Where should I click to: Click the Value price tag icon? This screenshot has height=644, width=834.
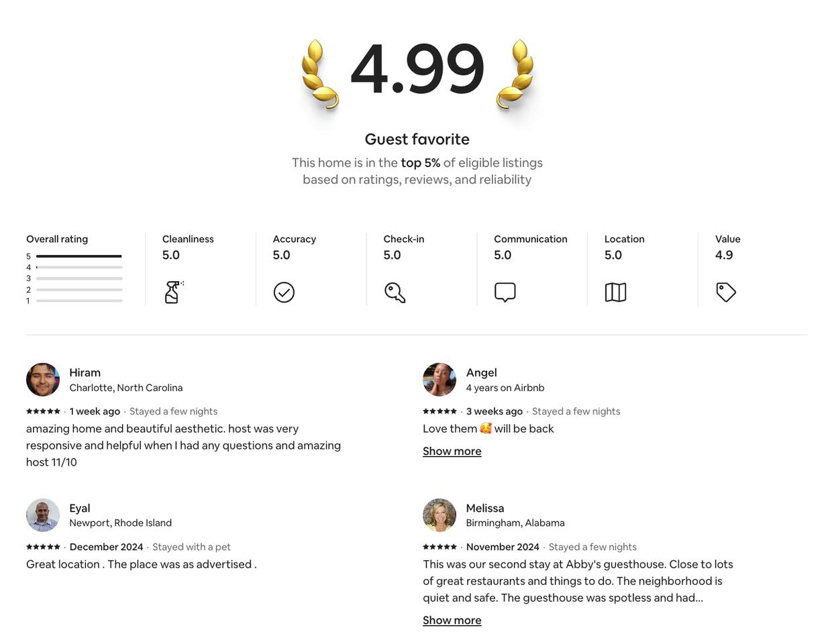[x=726, y=292]
